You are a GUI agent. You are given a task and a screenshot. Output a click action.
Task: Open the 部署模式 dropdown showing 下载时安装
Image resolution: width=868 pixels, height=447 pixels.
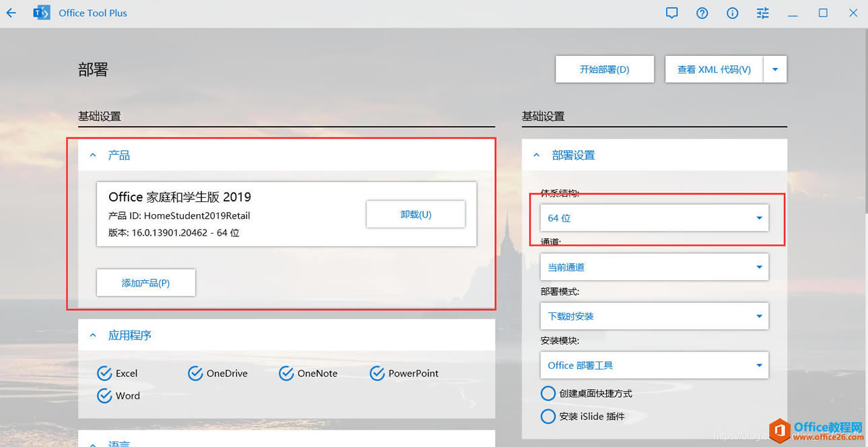[x=653, y=316]
